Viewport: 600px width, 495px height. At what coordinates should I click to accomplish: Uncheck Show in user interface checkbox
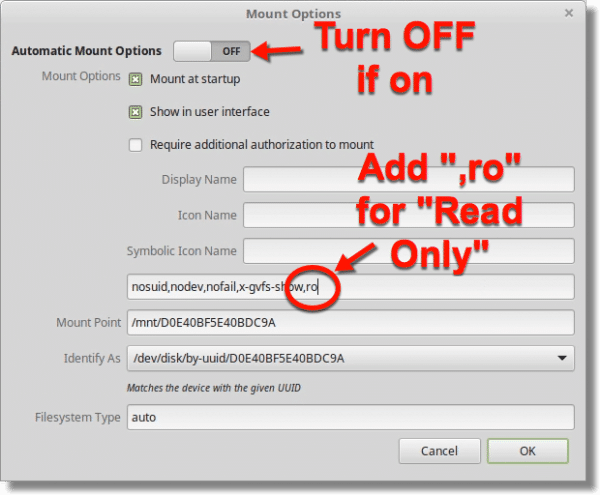[x=135, y=112]
